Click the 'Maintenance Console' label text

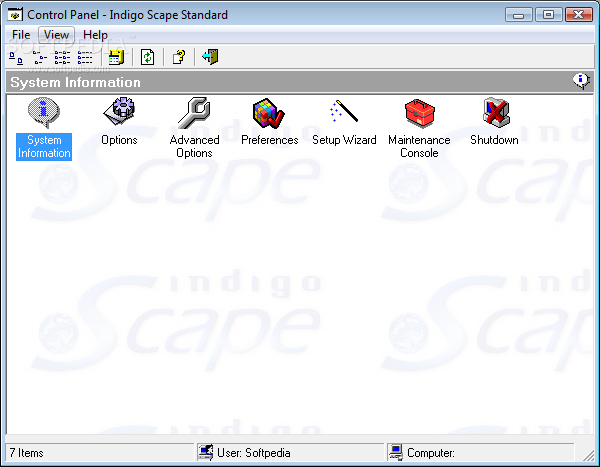(419, 146)
